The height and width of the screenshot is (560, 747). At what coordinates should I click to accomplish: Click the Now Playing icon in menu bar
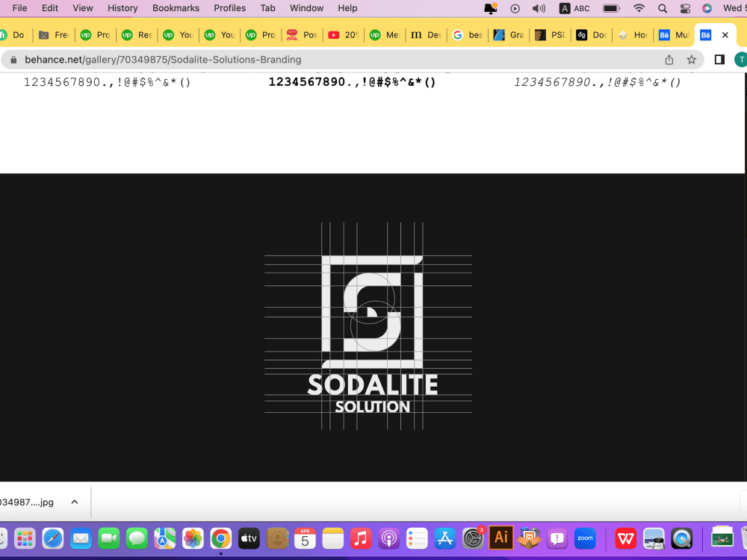[x=515, y=8]
